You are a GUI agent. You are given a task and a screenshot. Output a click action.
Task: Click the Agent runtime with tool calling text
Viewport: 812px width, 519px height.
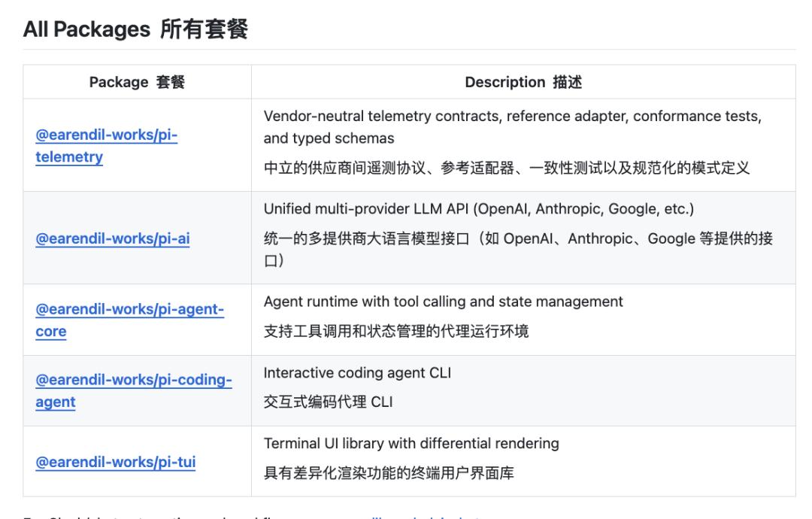point(444,302)
